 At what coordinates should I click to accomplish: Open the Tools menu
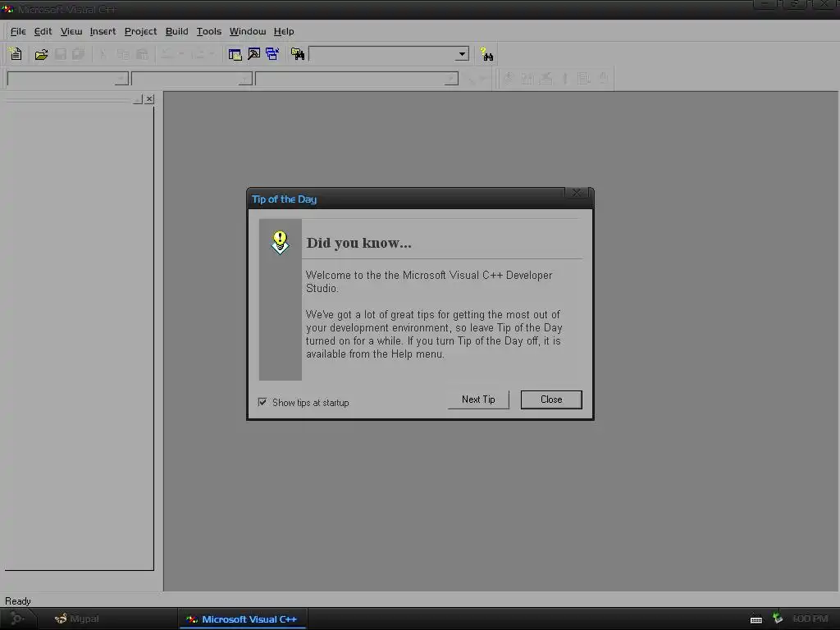coord(209,31)
